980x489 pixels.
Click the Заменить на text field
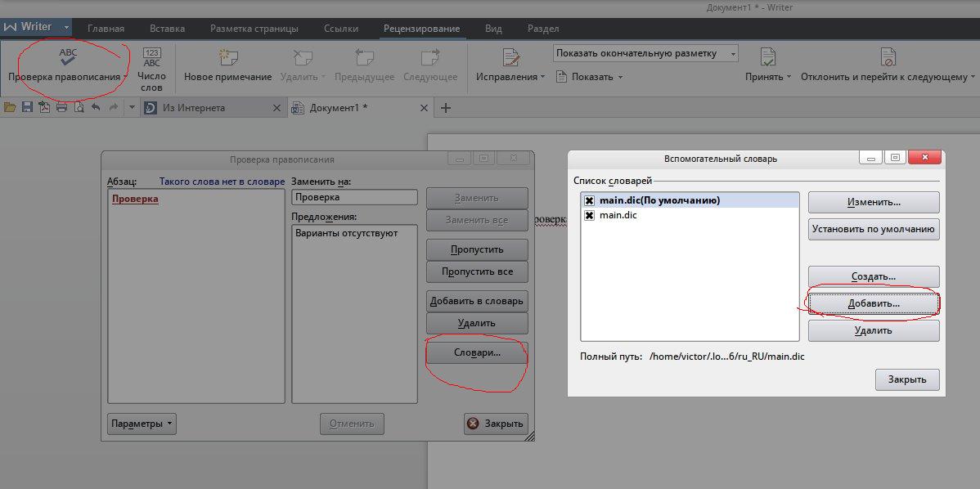point(354,197)
